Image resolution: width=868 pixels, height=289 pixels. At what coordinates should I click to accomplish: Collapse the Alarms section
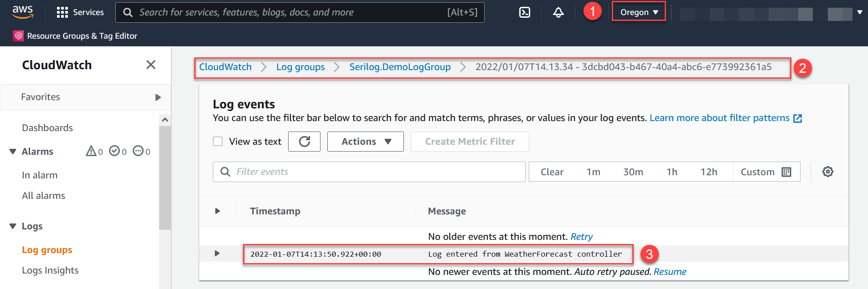(x=13, y=152)
